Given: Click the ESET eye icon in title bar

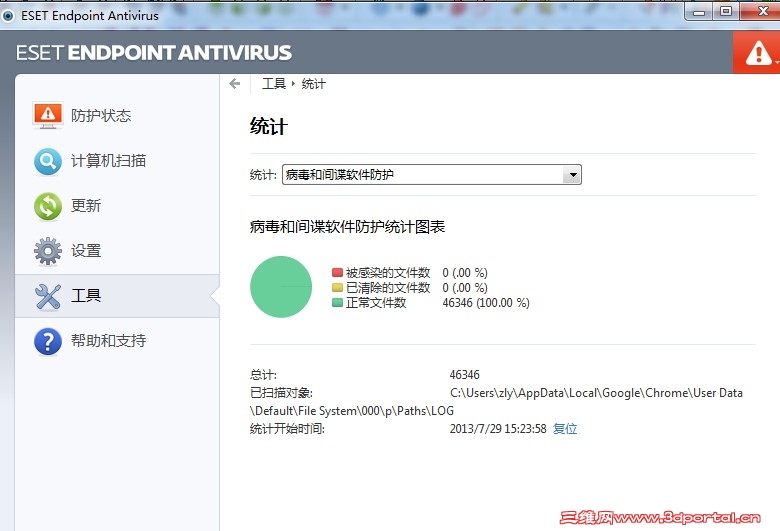Looking at the screenshot, I should [8, 16].
